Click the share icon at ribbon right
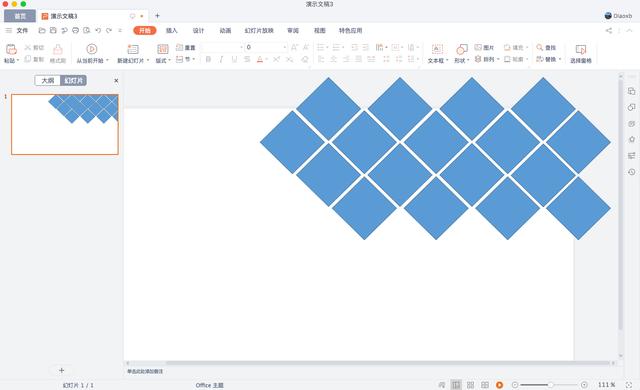The height and width of the screenshot is (390, 640). point(609,31)
